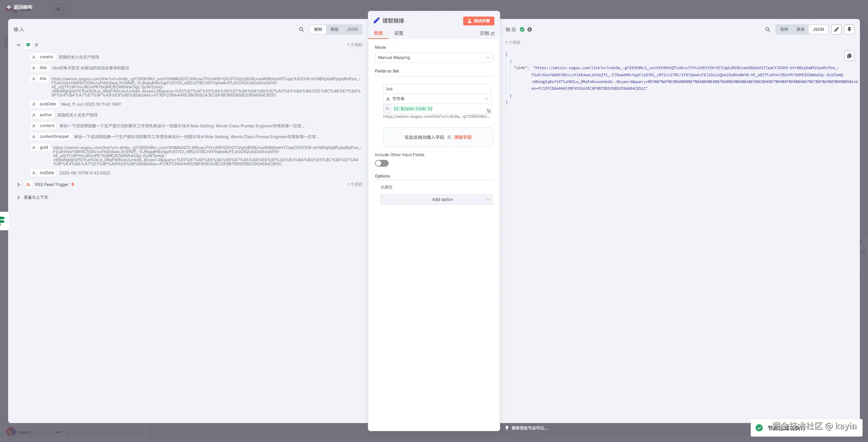Switch input view to JSON
Screen dimensions: 868x442
[x=352, y=29]
